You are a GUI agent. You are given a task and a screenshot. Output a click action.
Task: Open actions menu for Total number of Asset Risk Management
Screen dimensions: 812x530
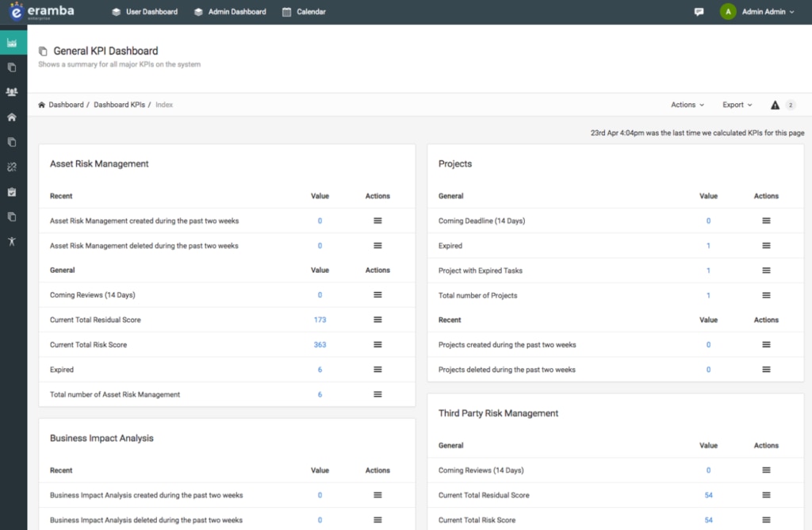tap(377, 394)
